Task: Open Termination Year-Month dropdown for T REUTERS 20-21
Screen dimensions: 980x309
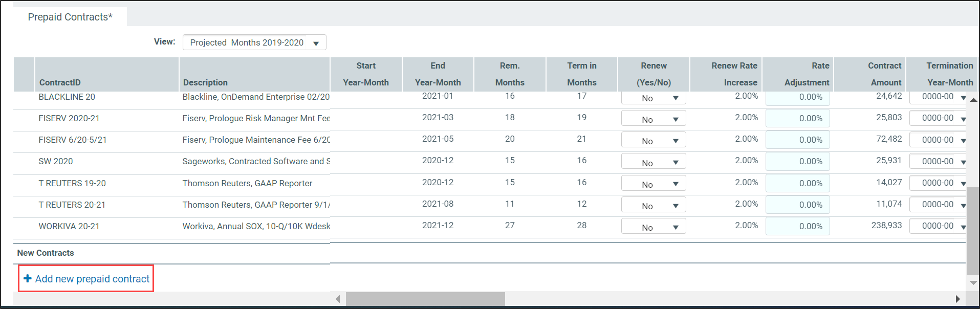Action: pyautogui.click(x=938, y=204)
